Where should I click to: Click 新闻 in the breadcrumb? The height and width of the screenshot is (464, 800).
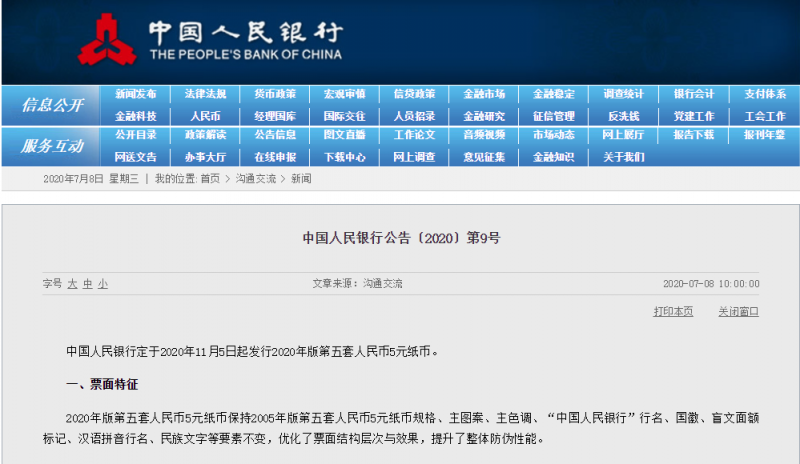[x=301, y=179]
